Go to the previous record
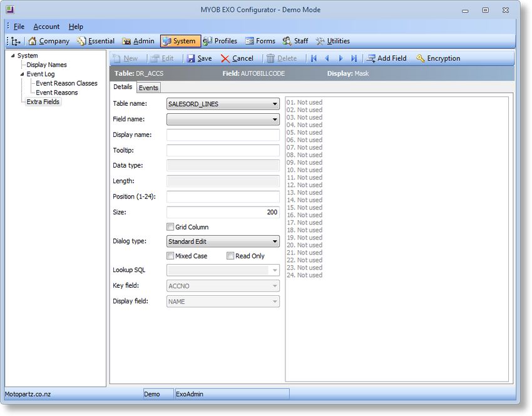This screenshot has height=416, width=532. point(327,58)
